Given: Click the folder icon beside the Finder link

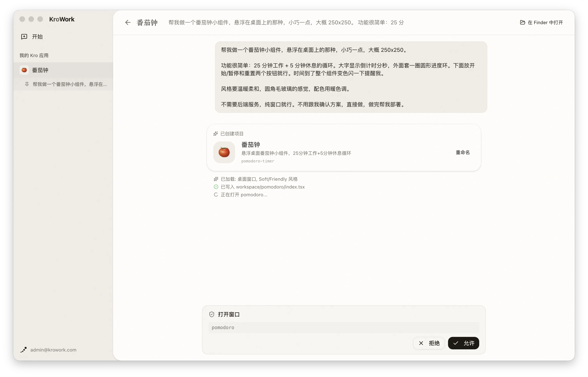Looking at the screenshot, I should pos(522,23).
